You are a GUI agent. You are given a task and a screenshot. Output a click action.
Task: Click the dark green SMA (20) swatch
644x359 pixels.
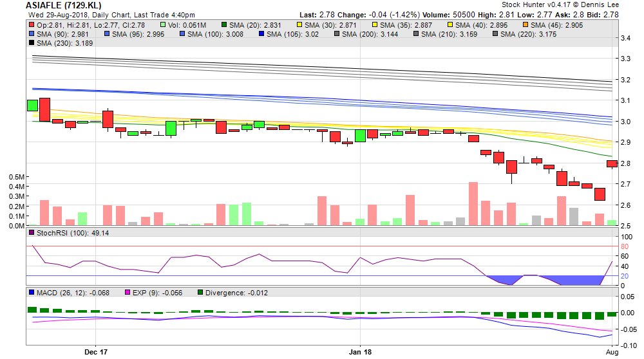tap(224, 24)
